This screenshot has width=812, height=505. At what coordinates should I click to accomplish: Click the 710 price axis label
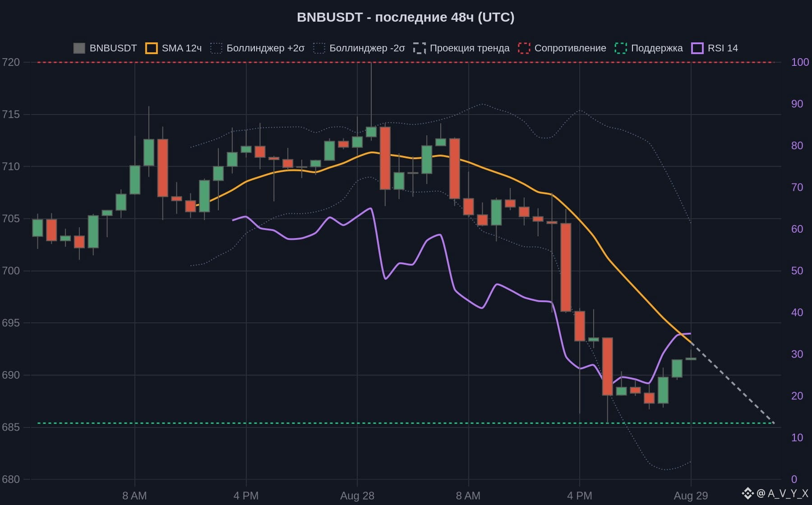coord(11,166)
